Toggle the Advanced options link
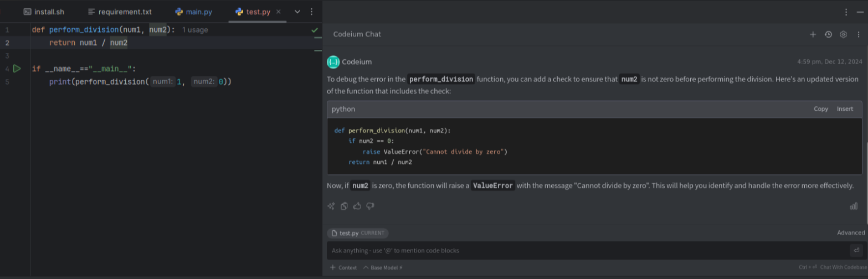The image size is (868, 279). tap(850, 233)
